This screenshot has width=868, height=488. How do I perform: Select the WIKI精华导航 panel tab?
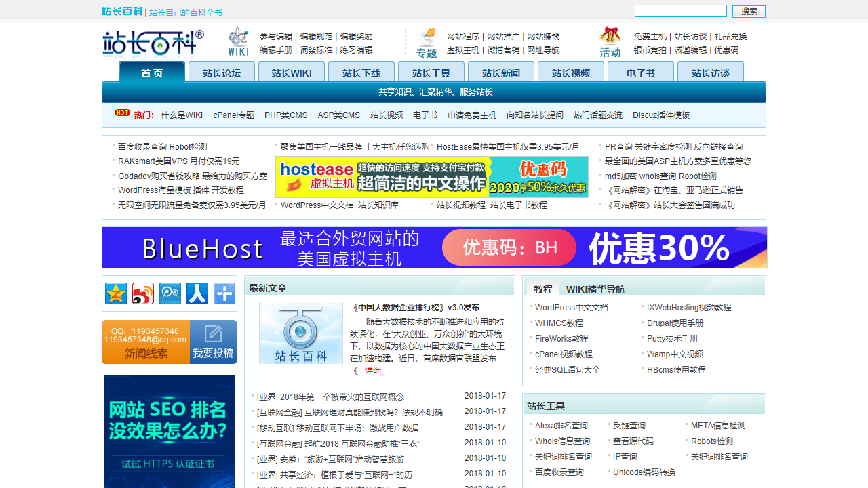(x=595, y=289)
